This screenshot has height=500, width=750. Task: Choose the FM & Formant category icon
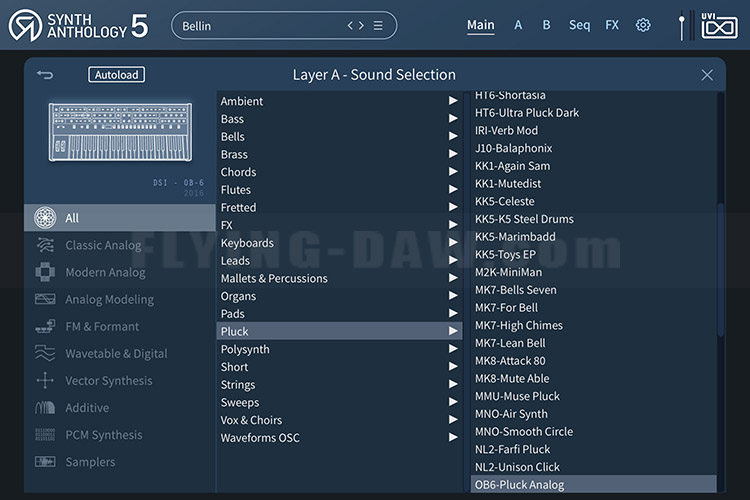pos(45,326)
